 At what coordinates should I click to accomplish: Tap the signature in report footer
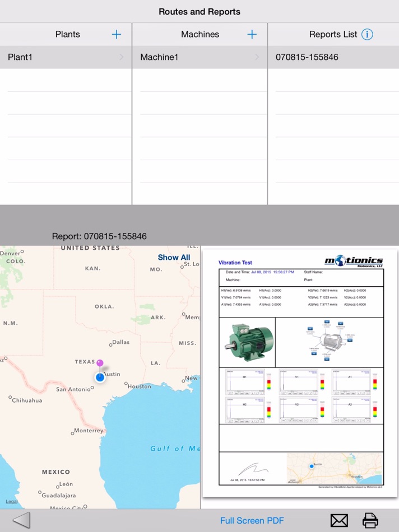pyautogui.click(x=253, y=469)
